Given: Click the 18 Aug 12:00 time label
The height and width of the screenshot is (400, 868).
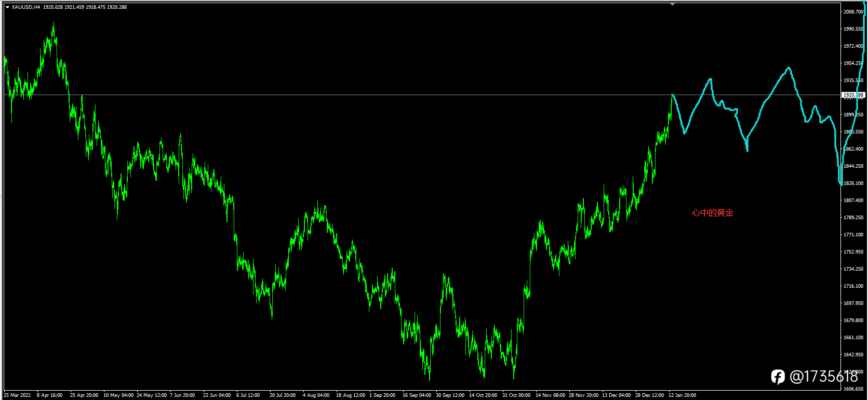Looking at the screenshot, I should coord(351,395).
